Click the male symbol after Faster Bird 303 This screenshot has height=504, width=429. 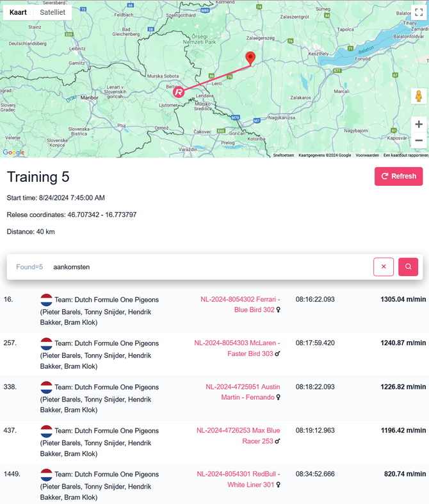pyautogui.click(x=277, y=354)
